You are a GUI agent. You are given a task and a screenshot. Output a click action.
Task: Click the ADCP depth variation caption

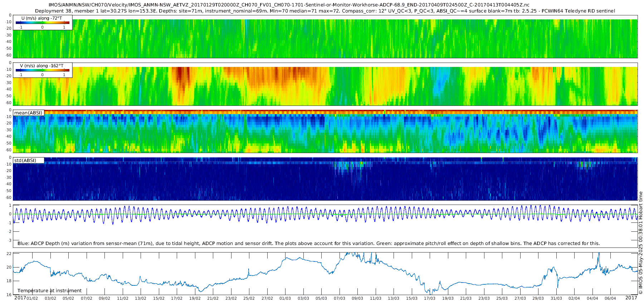coord(309,243)
